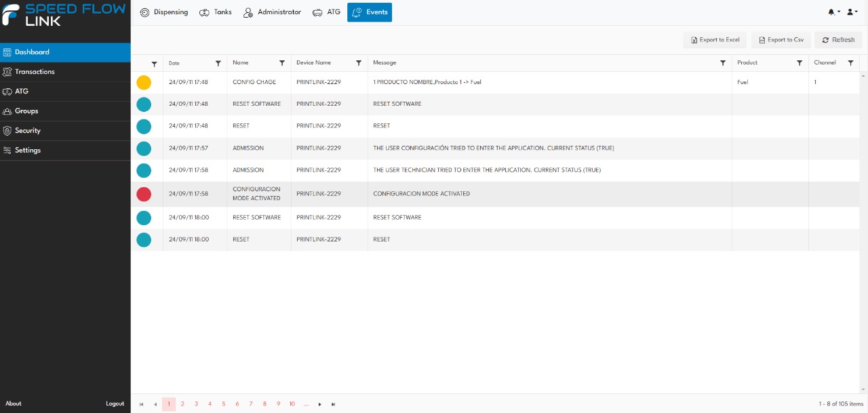Open filter for the Message column
The height and width of the screenshot is (413, 868).
pyautogui.click(x=723, y=63)
